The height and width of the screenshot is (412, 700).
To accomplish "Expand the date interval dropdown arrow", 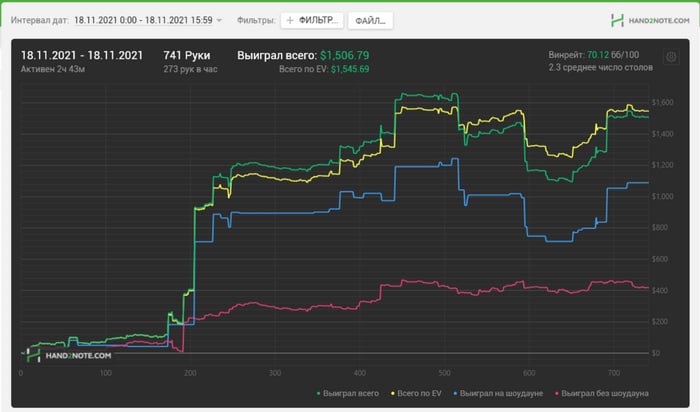I will [219, 21].
